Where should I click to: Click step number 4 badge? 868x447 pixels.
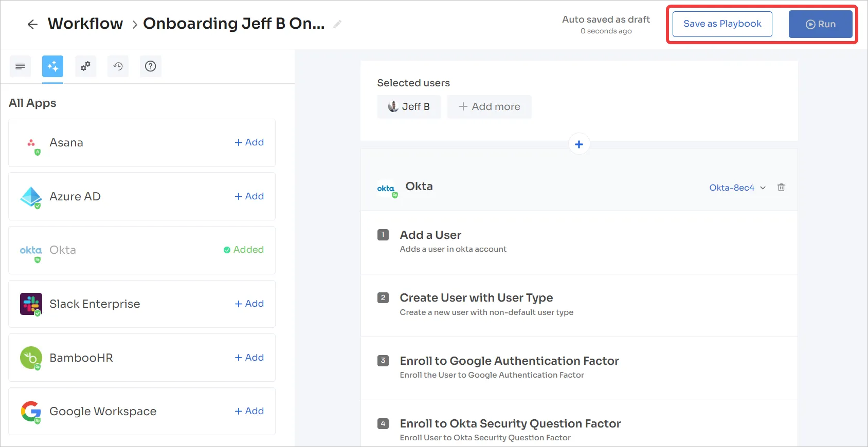pyautogui.click(x=383, y=423)
